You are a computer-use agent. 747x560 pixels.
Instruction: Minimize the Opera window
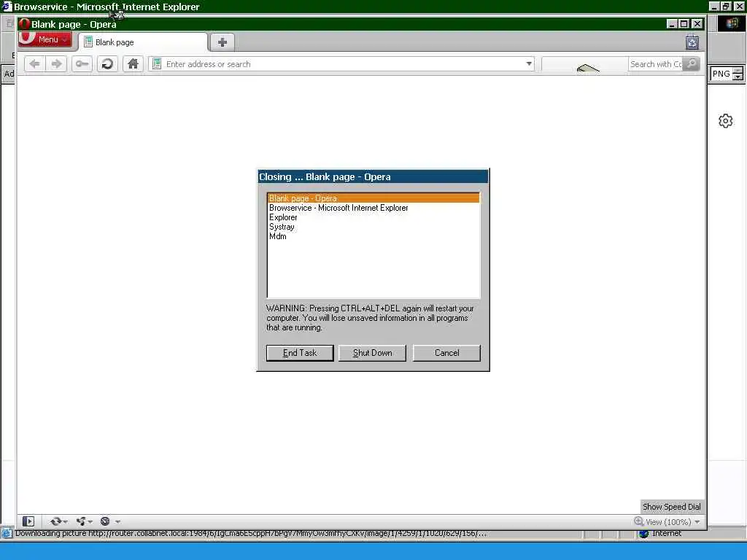click(672, 24)
